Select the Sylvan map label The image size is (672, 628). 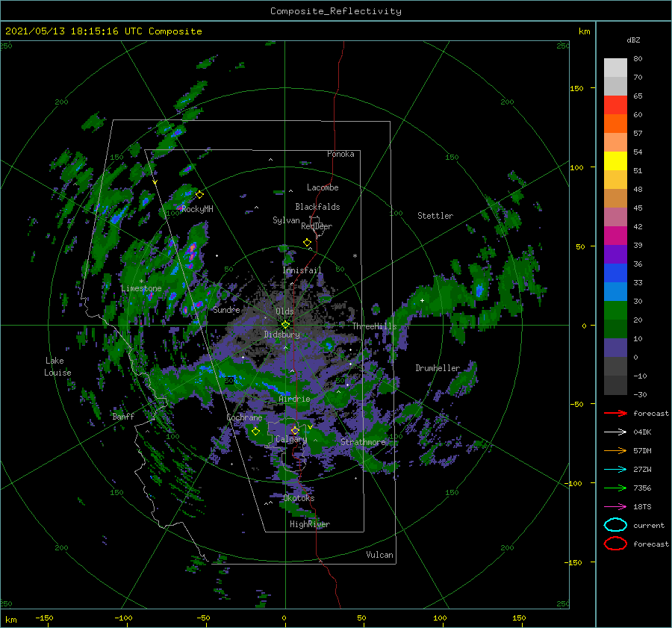[x=286, y=220]
